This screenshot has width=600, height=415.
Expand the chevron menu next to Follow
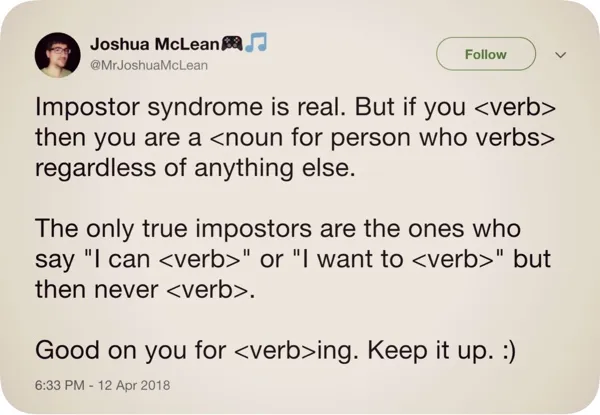click(560, 55)
